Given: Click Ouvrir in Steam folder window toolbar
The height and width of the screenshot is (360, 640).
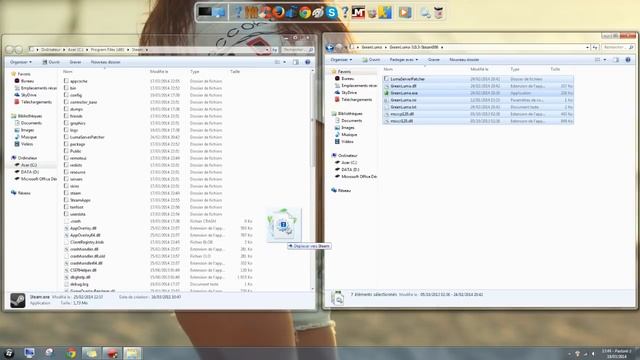Looking at the screenshot, I should coord(51,62).
